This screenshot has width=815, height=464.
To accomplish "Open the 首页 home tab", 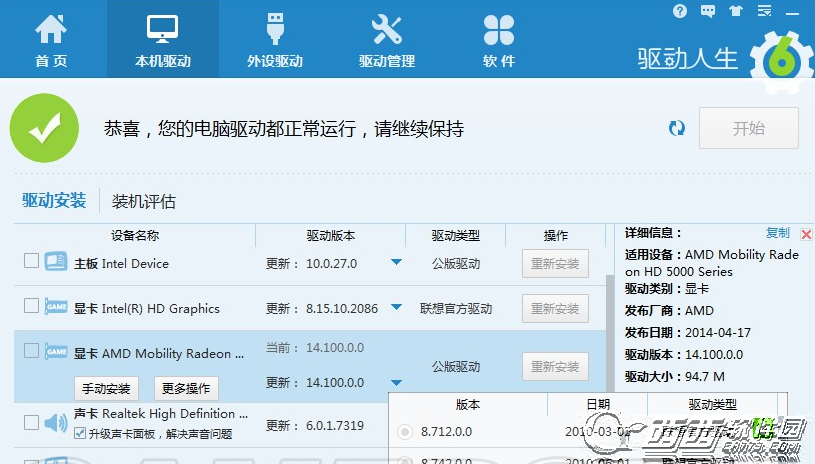I will (51, 40).
